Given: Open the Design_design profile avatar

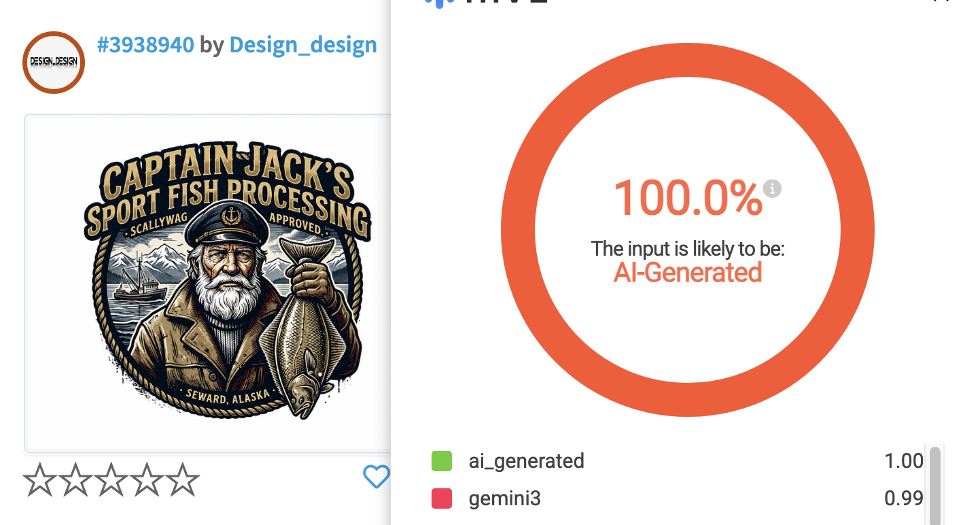Looking at the screenshot, I should coord(54,62).
